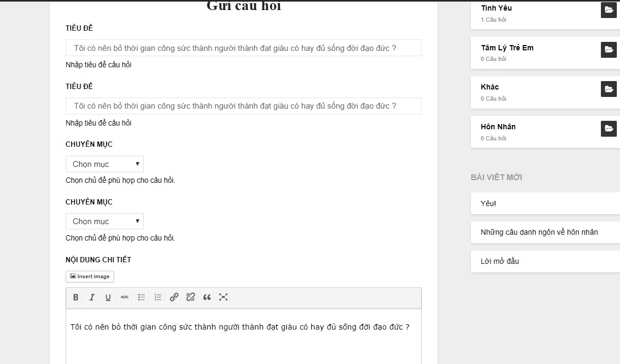The width and height of the screenshot is (620, 364).
Task: Click '0 Câu hỏi' under Tâm Lý Trẻ Em
Action: pos(493,59)
